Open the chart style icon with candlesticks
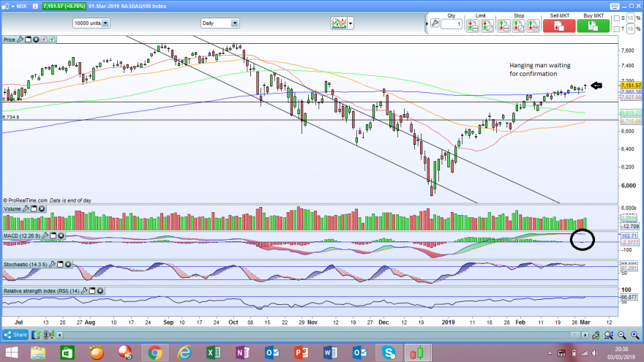The image size is (644, 362). [x=339, y=23]
